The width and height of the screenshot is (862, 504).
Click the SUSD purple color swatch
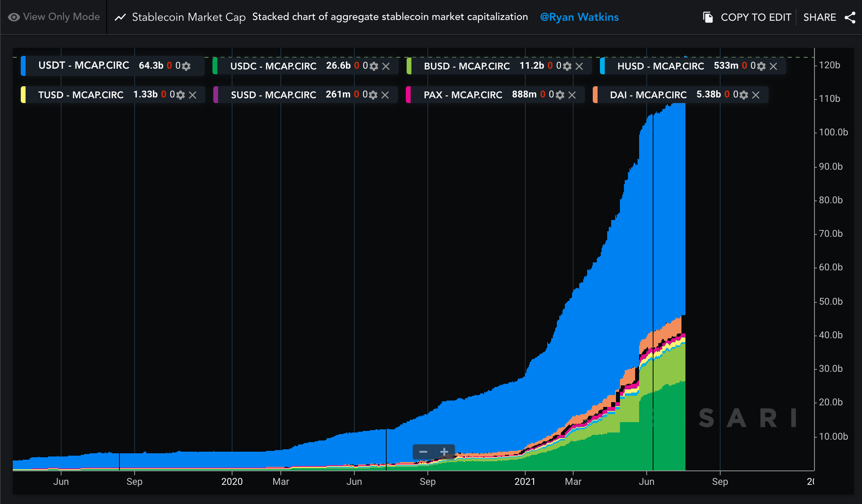tap(216, 95)
